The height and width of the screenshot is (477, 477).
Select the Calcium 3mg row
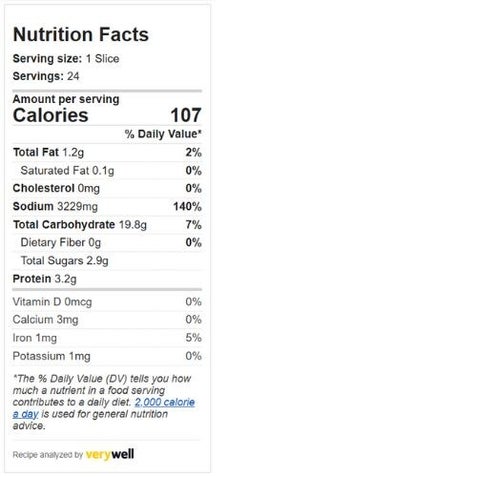(107, 320)
